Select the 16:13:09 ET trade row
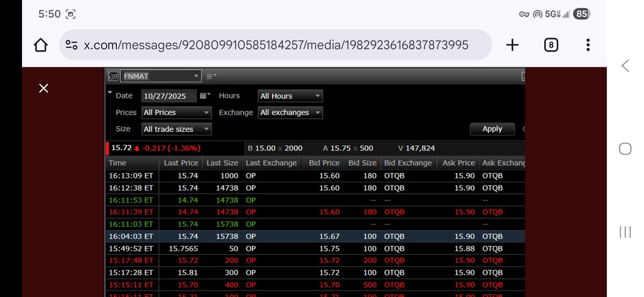The image size is (644, 297). (316, 175)
